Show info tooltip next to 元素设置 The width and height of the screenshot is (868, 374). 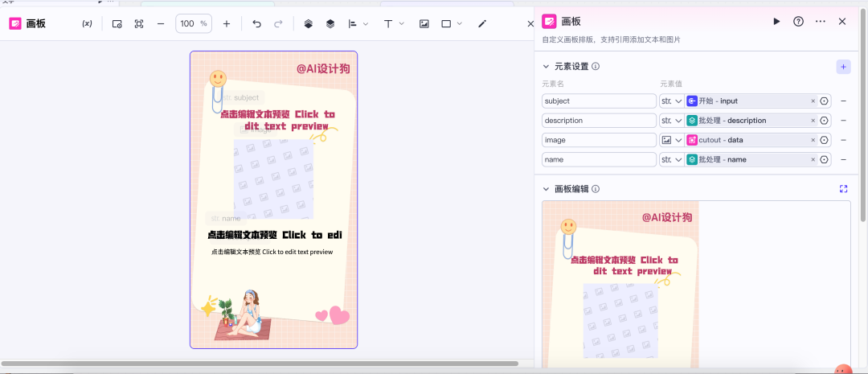tap(596, 67)
